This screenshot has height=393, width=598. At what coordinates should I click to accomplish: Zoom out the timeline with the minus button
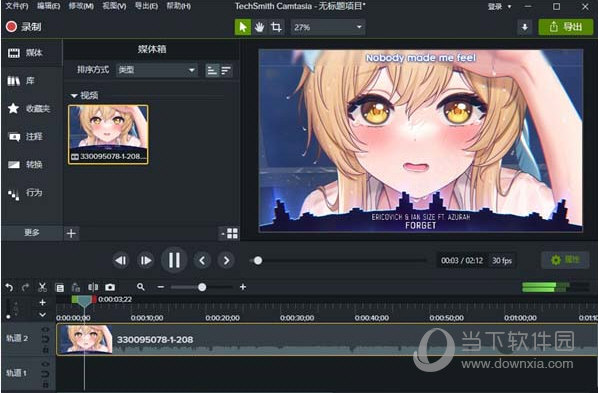tap(161, 287)
